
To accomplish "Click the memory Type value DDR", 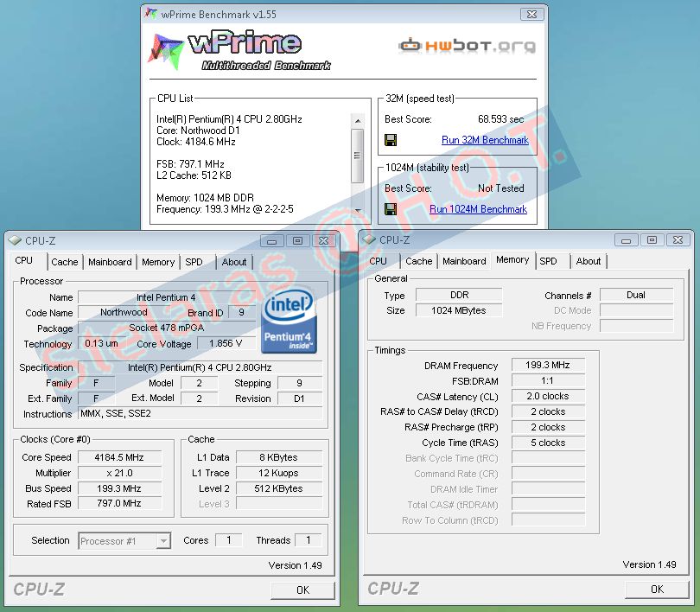I will coord(459,295).
